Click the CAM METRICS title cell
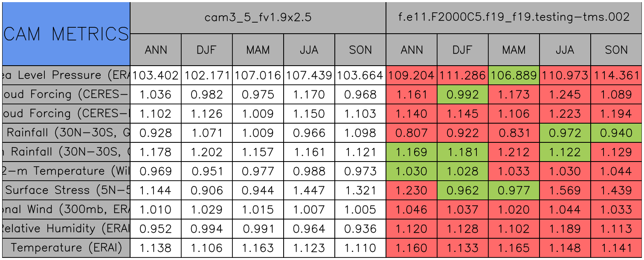The width and height of the screenshot is (644, 260). (x=66, y=34)
